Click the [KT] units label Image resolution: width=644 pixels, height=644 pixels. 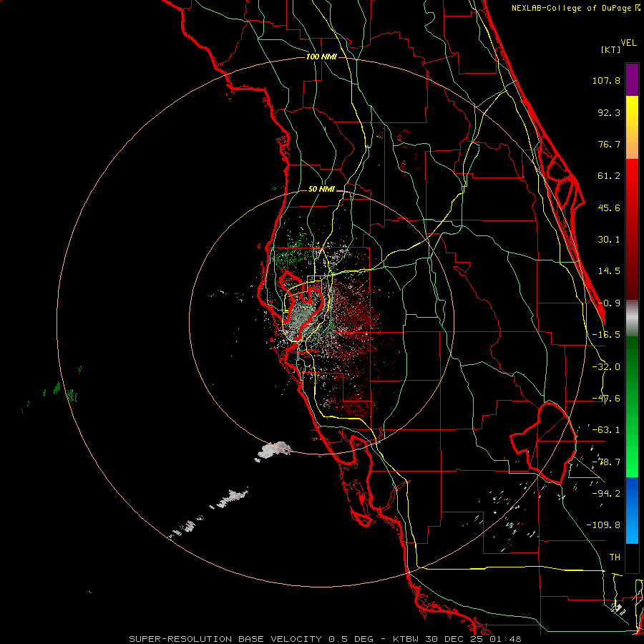(x=610, y=49)
